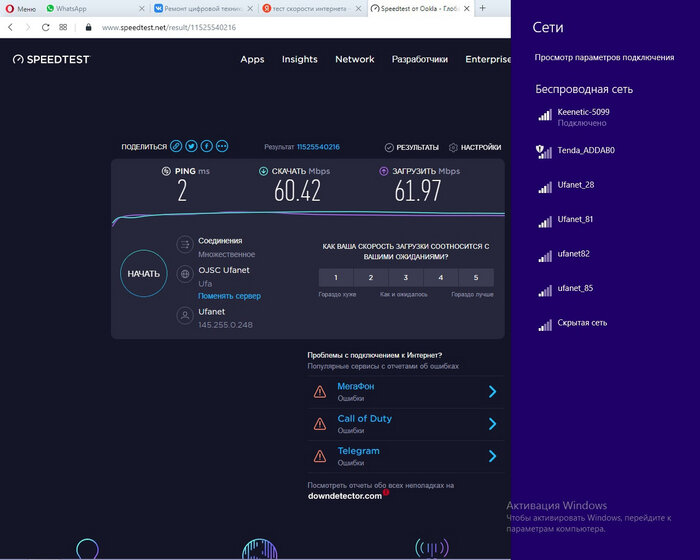Viewport: 700px width, 560px height.
Task: Click the Поменять сервер link
Action: [x=229, y=296]
